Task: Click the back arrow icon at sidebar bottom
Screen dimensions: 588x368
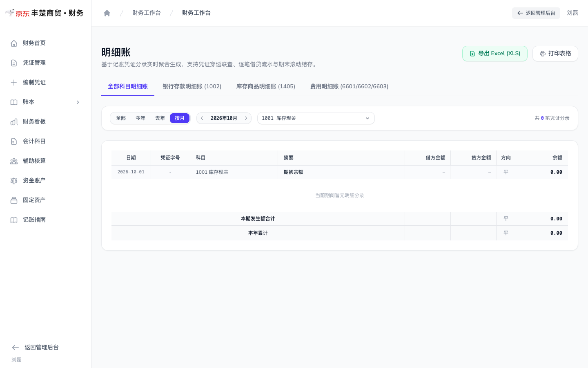Action: coord(16,348)
